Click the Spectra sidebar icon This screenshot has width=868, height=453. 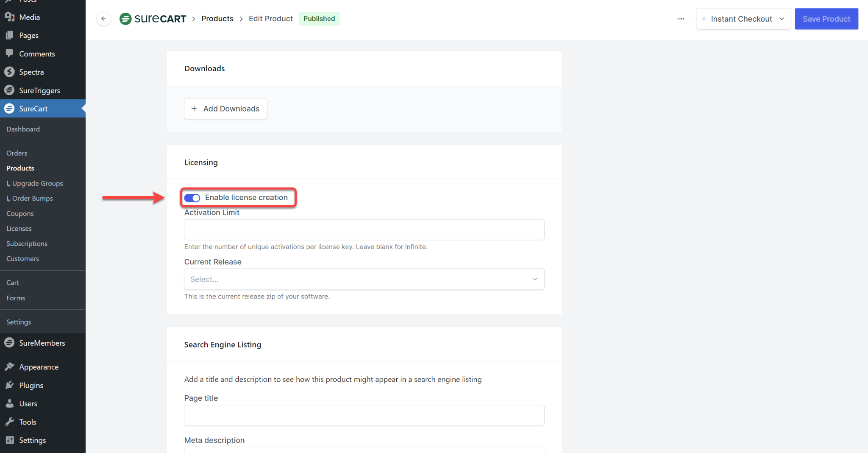point(9,72)
